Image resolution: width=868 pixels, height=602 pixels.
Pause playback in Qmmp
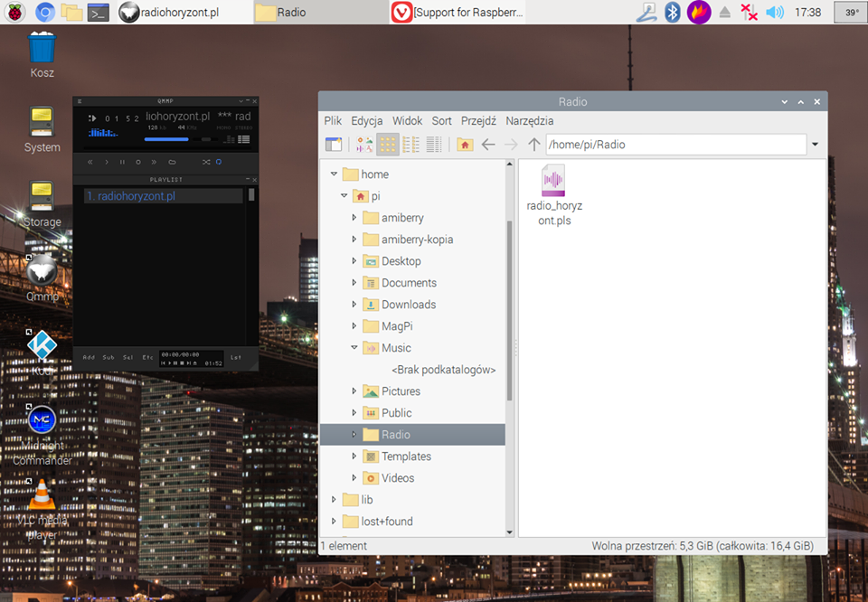pyautogui.click(x=122, y=162)
